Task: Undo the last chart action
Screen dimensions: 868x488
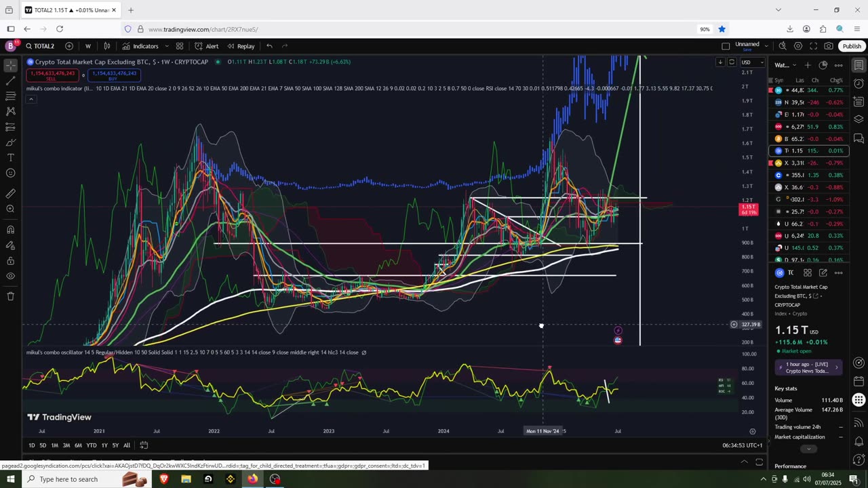Action: pyautogui.click(x=269, y=46)
